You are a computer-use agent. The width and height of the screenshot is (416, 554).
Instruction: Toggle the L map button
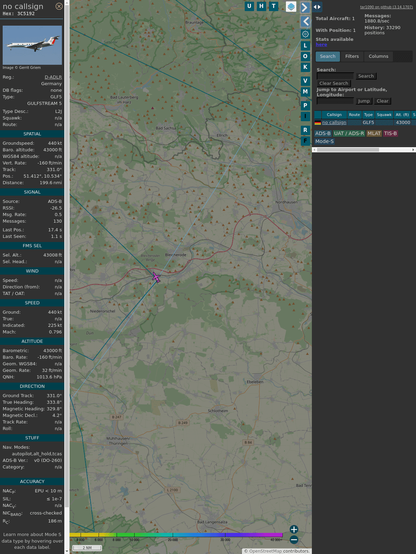point(305,46)
